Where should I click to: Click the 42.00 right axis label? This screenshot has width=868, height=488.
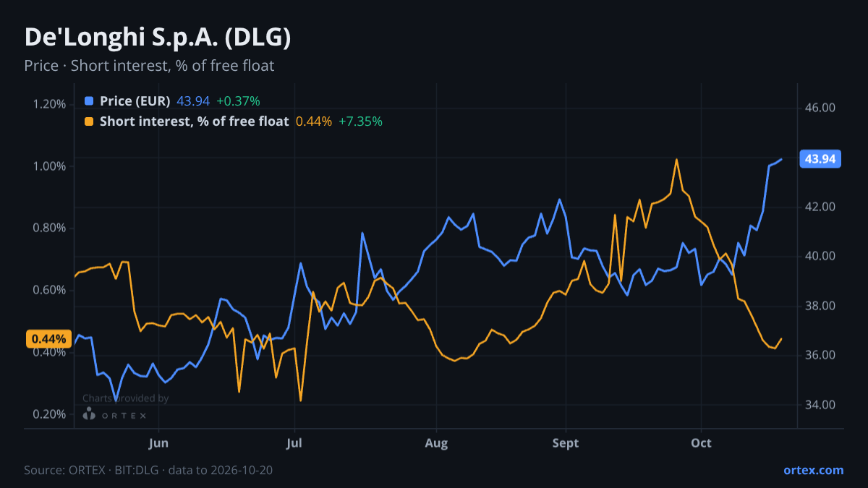click(x=820, y=207)
